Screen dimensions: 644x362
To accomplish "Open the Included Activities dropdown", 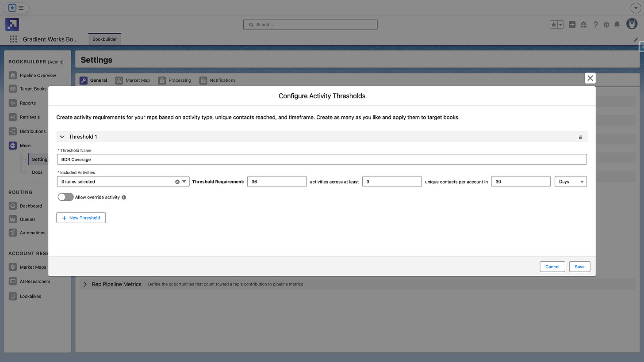I will click(123, 182).
